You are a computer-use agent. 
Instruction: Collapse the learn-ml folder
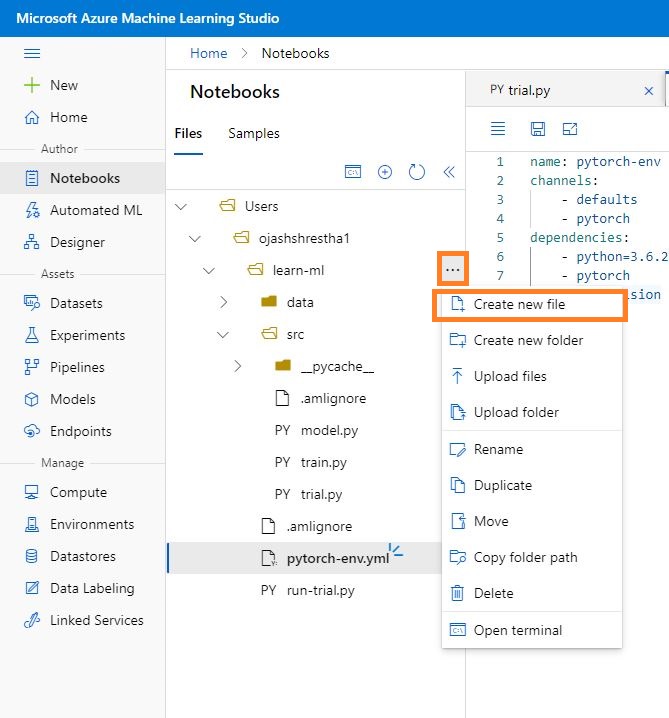pos(208,270)
